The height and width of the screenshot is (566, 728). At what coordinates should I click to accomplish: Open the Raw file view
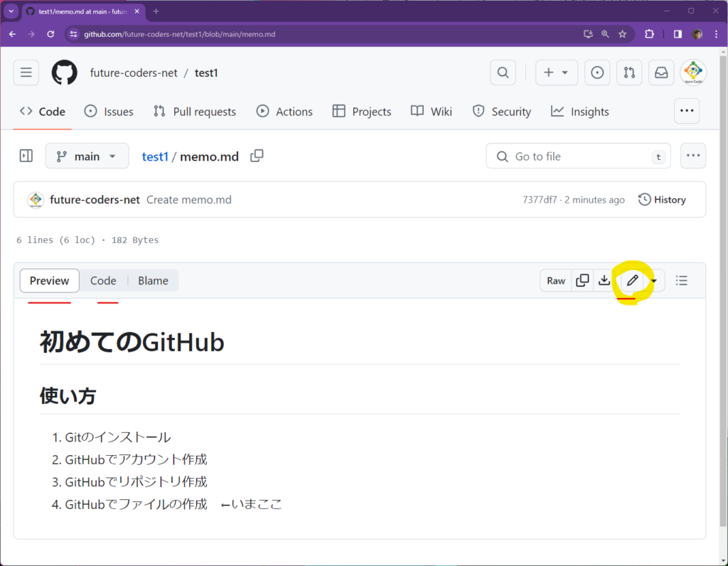(x=556, y=280)
